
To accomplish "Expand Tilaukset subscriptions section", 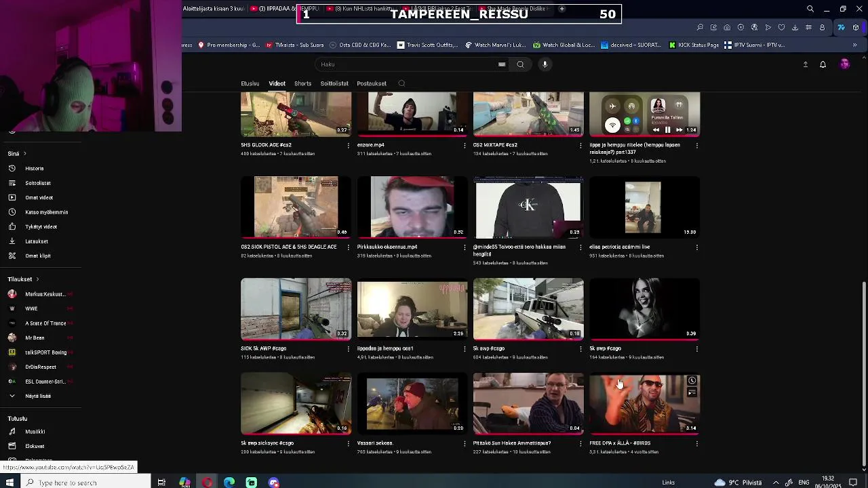I will pos(37,279).
